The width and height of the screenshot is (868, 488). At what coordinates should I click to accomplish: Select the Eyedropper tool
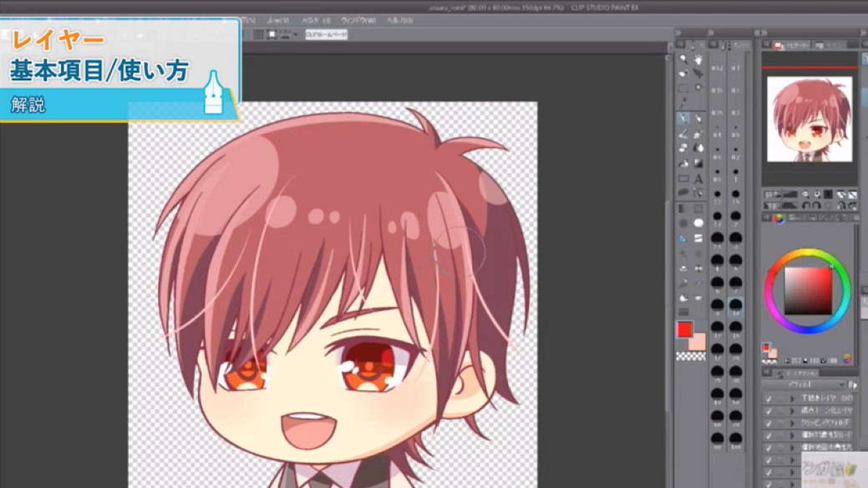click(x=684, y=102)
